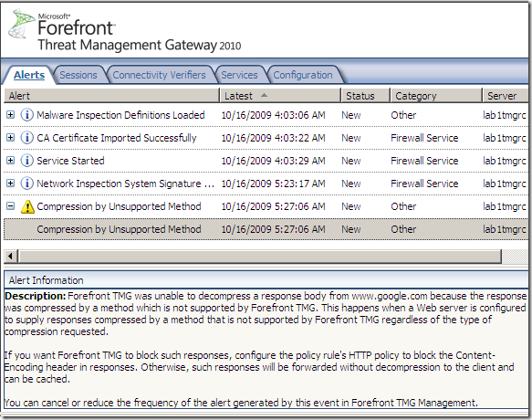Sort by the Status column header
This screenshot has width=532, height=420.
pyautogui.click(x=365, y=96)
